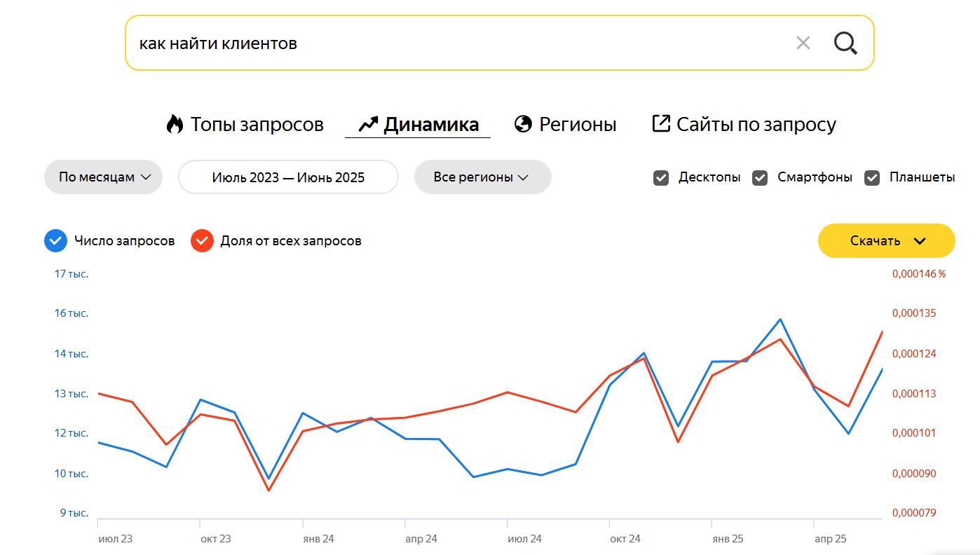Click the flame icon for Топы запросов
The width and height of the screenshot is (980, 555).
174,125
